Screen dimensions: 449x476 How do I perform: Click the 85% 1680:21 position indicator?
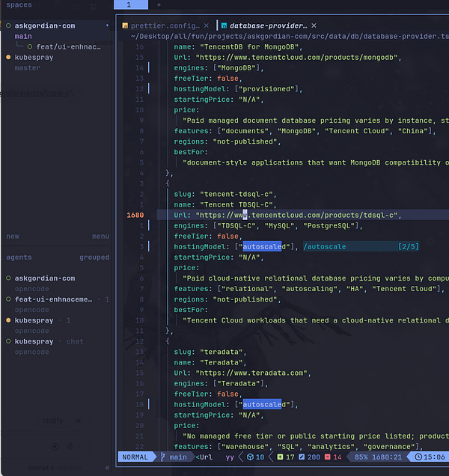[378, 457]
